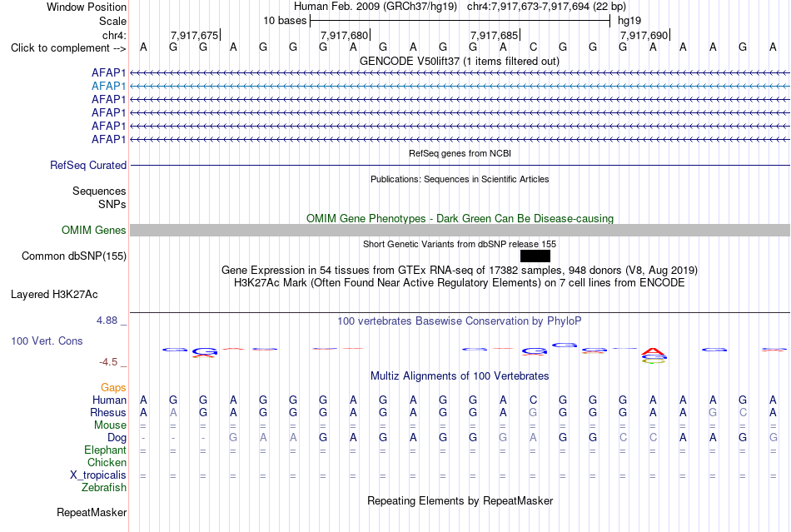Click the OMIM Genes track label
Screen dimensions: 791x532
94,231
